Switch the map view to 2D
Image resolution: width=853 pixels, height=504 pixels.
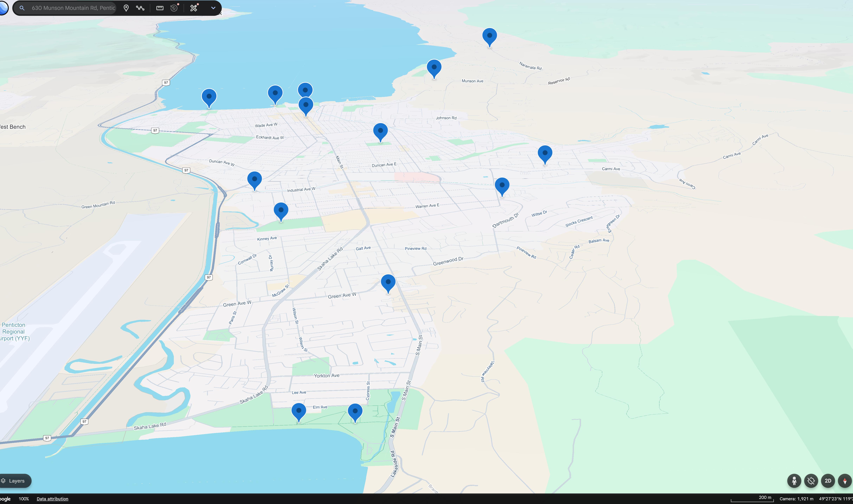[828, 481]
